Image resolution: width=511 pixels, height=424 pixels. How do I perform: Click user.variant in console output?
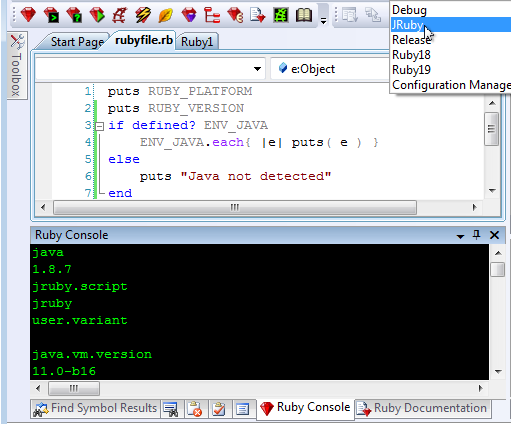point(80,320)
